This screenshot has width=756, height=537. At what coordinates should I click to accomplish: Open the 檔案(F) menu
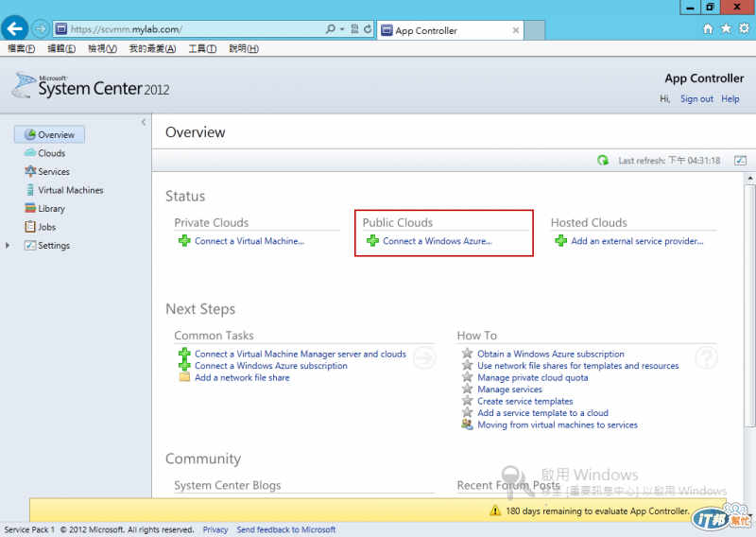(21, 48)
